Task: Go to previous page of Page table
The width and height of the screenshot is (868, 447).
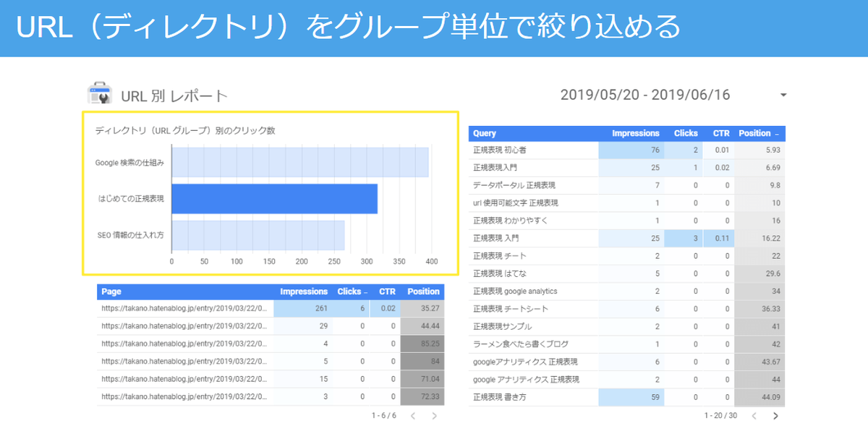Action: pos(412,416)
